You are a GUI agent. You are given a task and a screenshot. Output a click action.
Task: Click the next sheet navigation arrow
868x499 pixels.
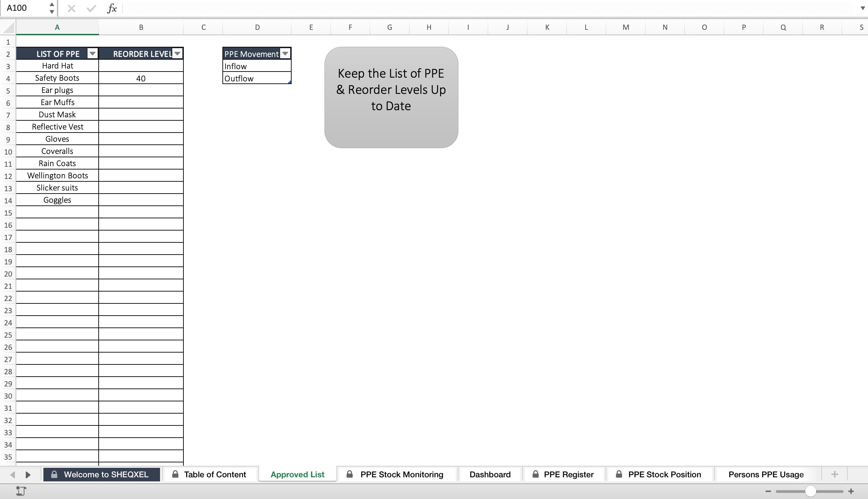(x=27, y=474)
